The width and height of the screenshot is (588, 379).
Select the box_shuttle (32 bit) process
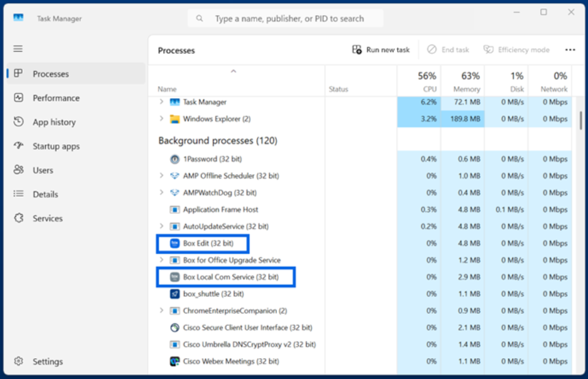pos(360,294)
